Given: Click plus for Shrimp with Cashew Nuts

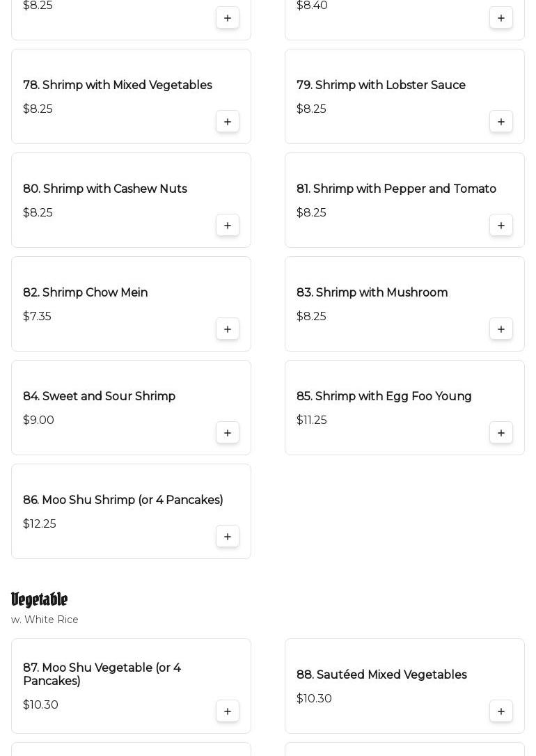Looking at the screenshot, I should [228, 226].
